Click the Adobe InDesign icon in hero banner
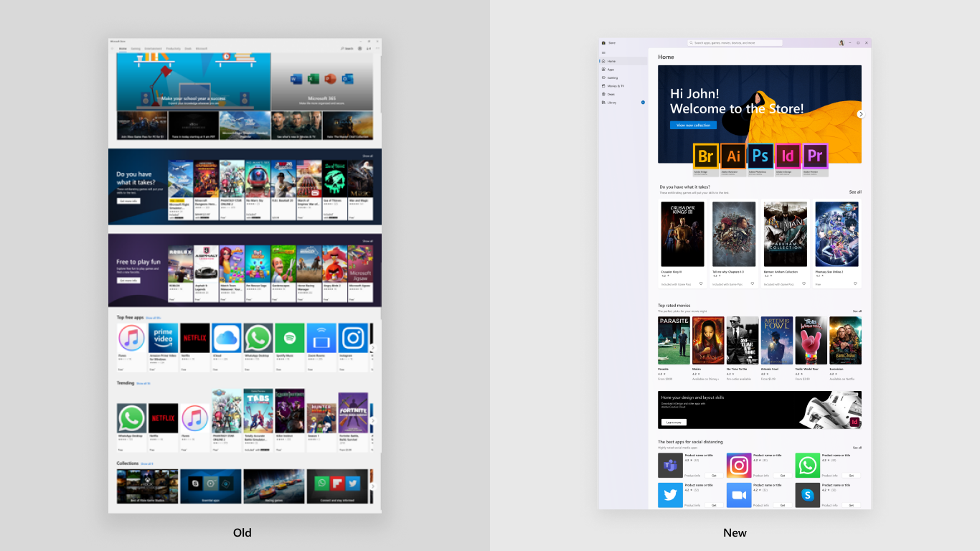The image size is (980, 551). pyautogui.click(x=788, y=156)
